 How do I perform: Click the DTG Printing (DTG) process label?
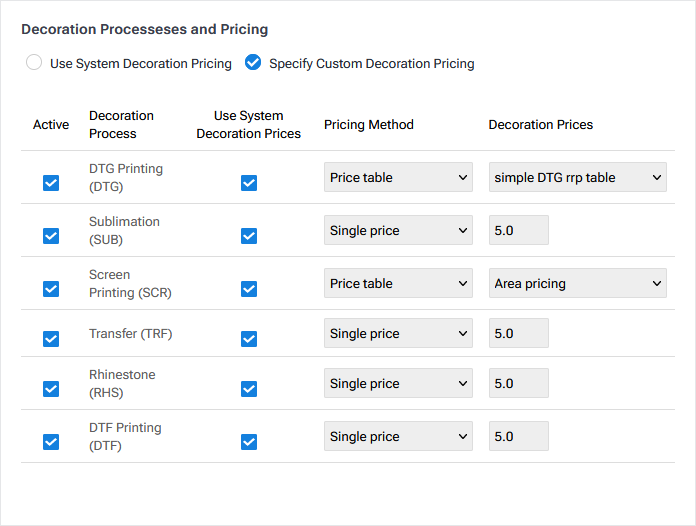126,177
